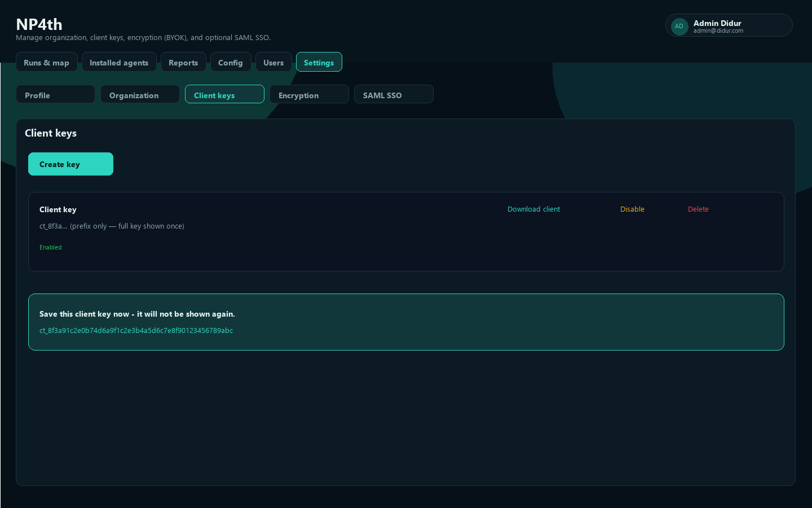Click the Client keys panel heading
812x508 pixels.
click(51, 133)
